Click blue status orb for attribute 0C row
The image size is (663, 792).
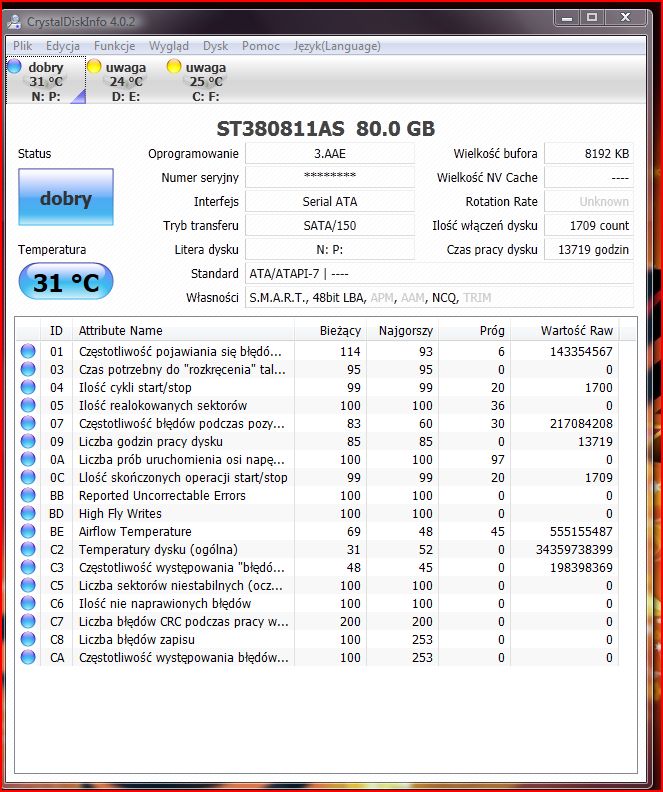28,477
